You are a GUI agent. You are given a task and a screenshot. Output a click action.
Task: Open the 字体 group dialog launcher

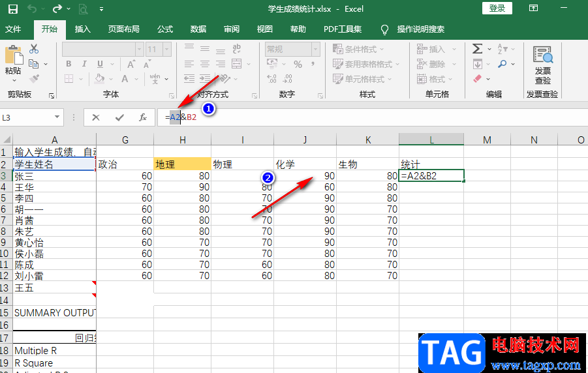pos(172,96)
